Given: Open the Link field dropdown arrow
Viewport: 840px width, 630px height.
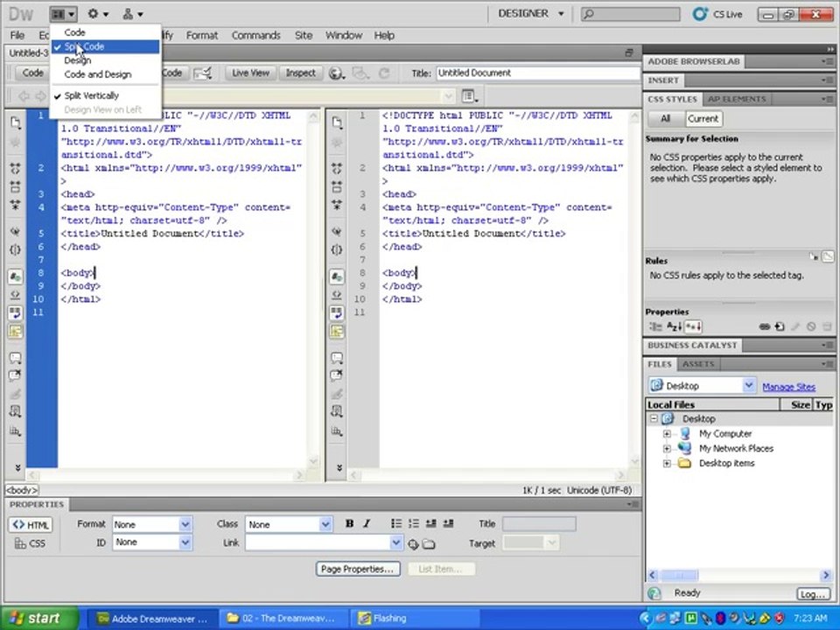Looking at the screenshot, I should click(395, 542).
